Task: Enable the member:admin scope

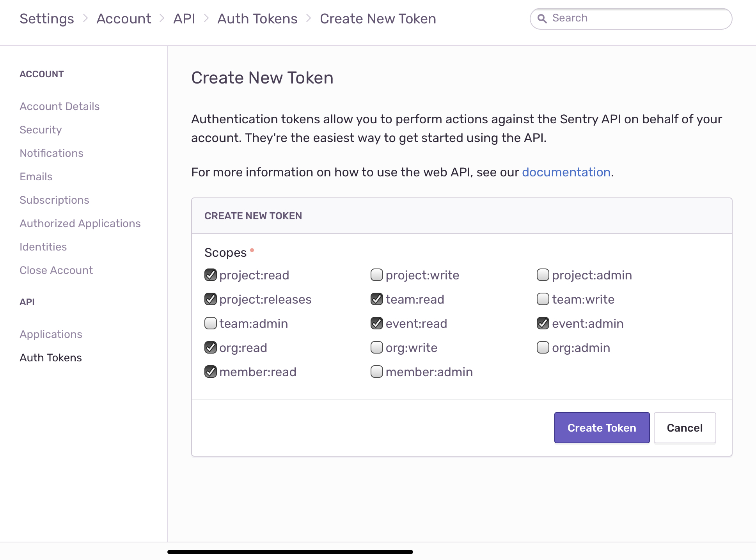Action: 376,372
